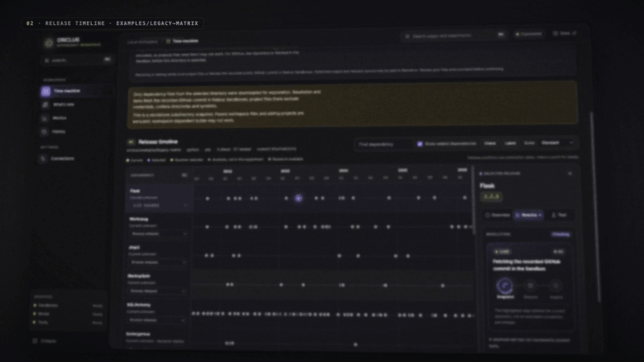The height and width of the screenshot is (362, 644).
Task: Open the Zoom Standard dropdown
Action: [557, 143]
